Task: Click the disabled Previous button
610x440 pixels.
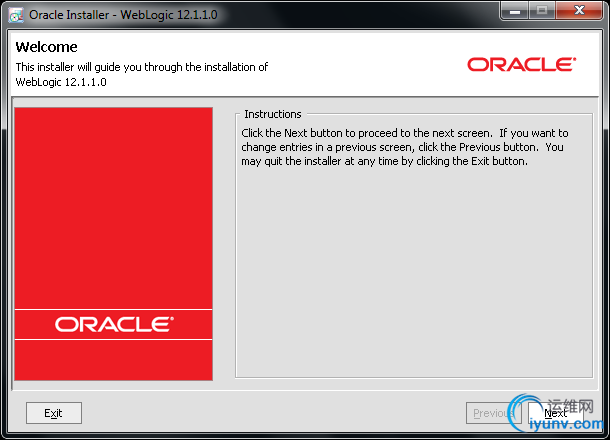Action: pyautogui.click(x=493, y=413)
